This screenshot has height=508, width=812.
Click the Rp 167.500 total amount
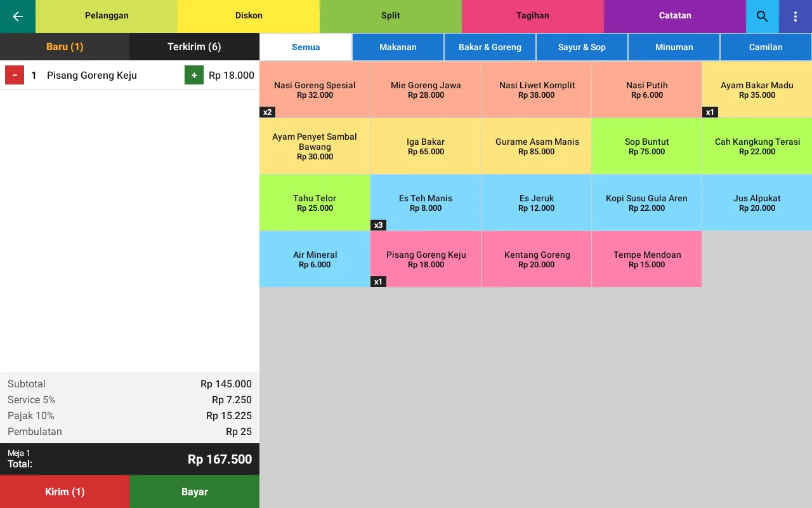point(219,459)
